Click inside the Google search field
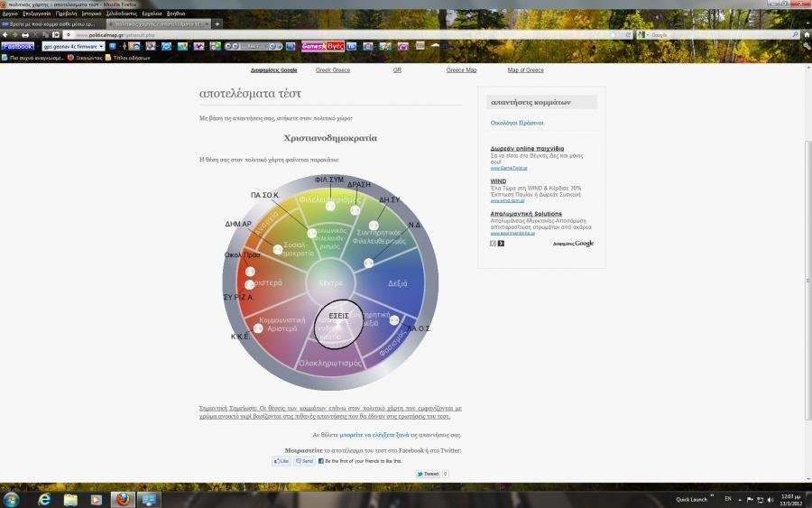 [720, 34]
